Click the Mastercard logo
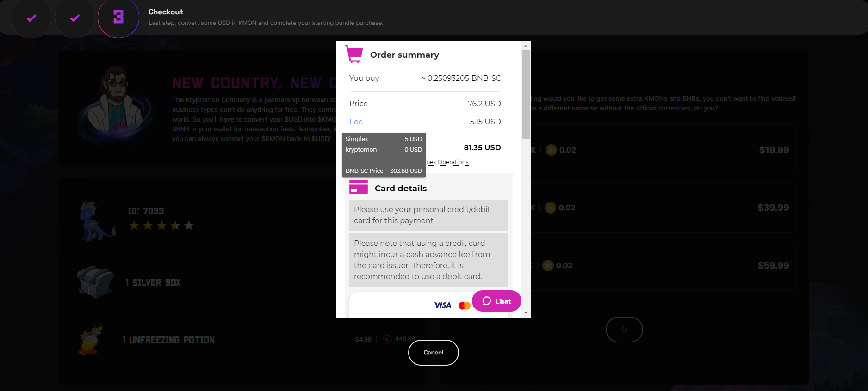This screenshot has width=868, height=391. coord(464,305)
